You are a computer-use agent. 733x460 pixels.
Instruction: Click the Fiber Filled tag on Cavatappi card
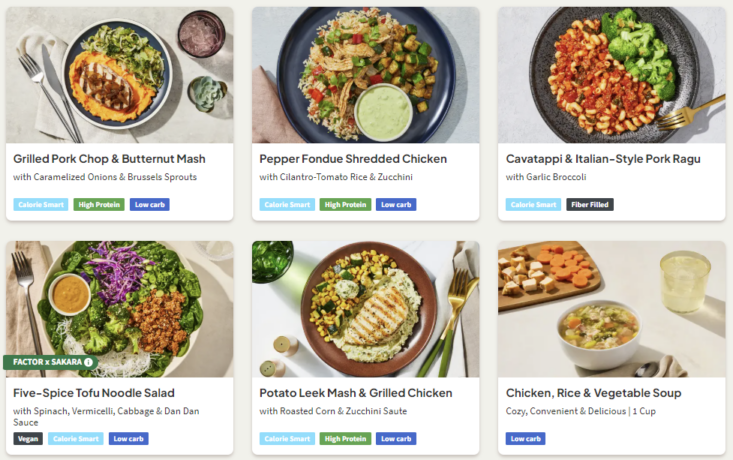pos(590,205)
